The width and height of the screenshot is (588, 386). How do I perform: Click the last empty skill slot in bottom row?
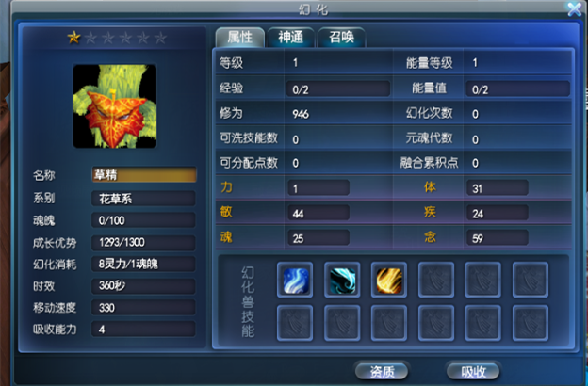pyautogui.click(x=531, y=323)
